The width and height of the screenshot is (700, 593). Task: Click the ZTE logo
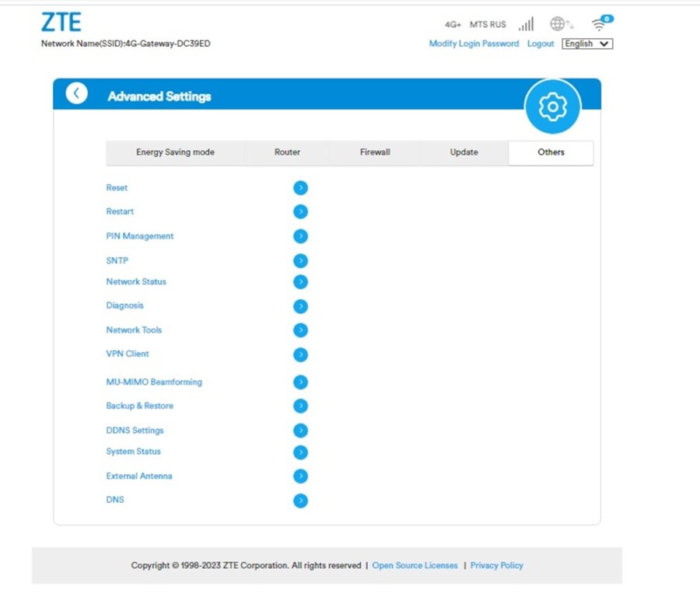pos(61,23)
